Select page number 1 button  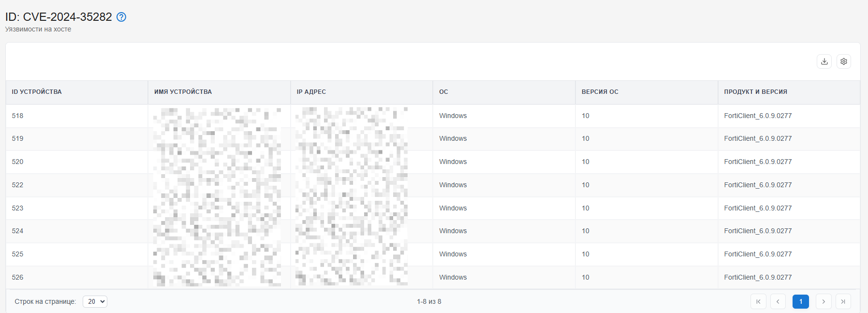coord(801,301)
